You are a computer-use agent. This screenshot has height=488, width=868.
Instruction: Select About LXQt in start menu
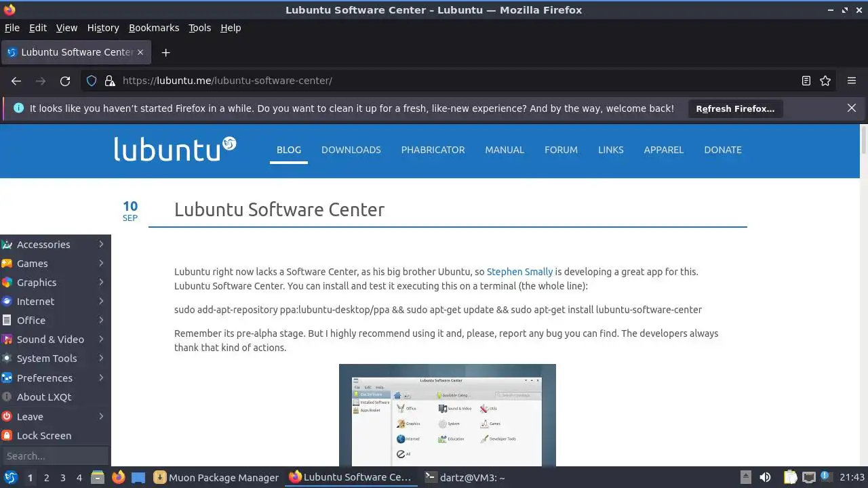[54, 397]
